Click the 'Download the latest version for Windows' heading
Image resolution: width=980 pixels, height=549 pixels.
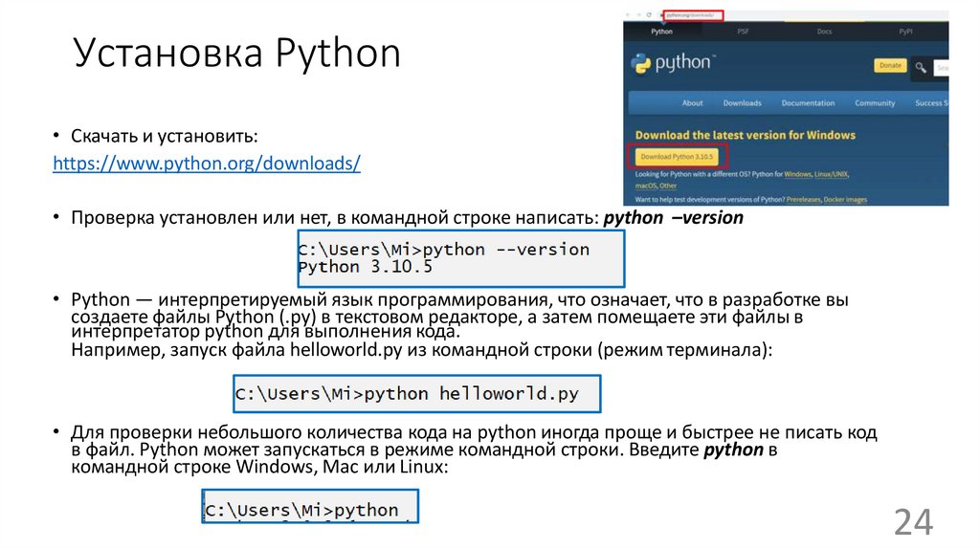click(x=745, y=135)
